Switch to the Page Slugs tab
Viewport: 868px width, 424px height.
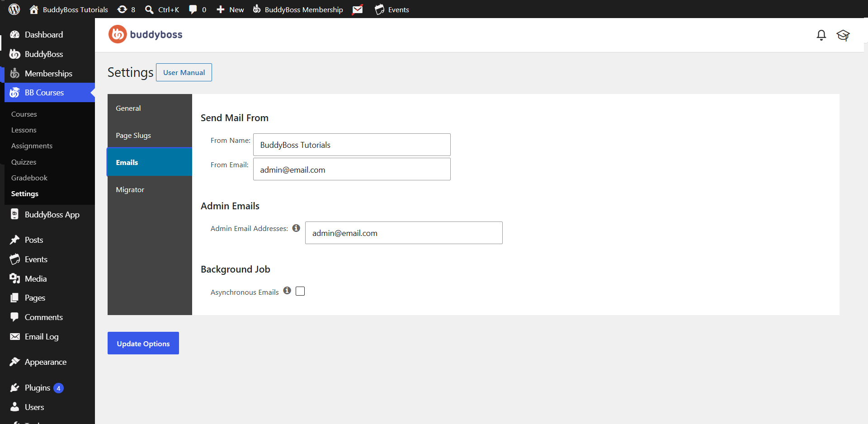[x=150, y=135]
